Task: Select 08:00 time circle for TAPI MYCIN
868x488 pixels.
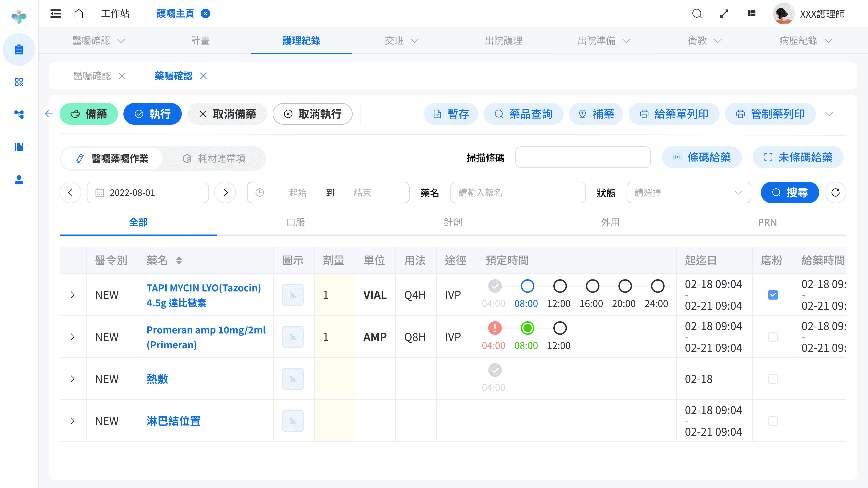Action: point(527,286)
